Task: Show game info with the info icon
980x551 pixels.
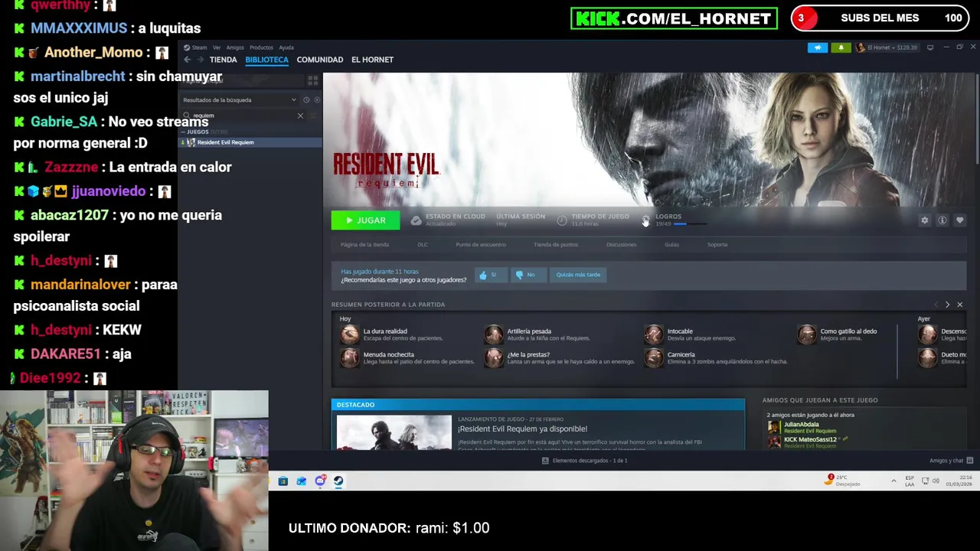Action: pyautogui.click(x=942, y=220)
